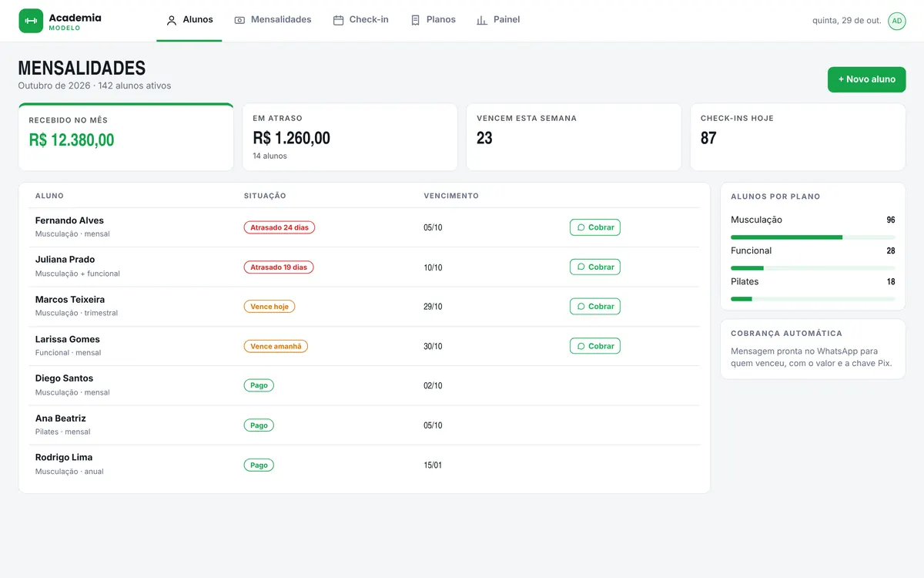Open the Em atraso summary card
The width and height of the screenshot is (924, 578).
pyautogui.click(x=350, y=137)
